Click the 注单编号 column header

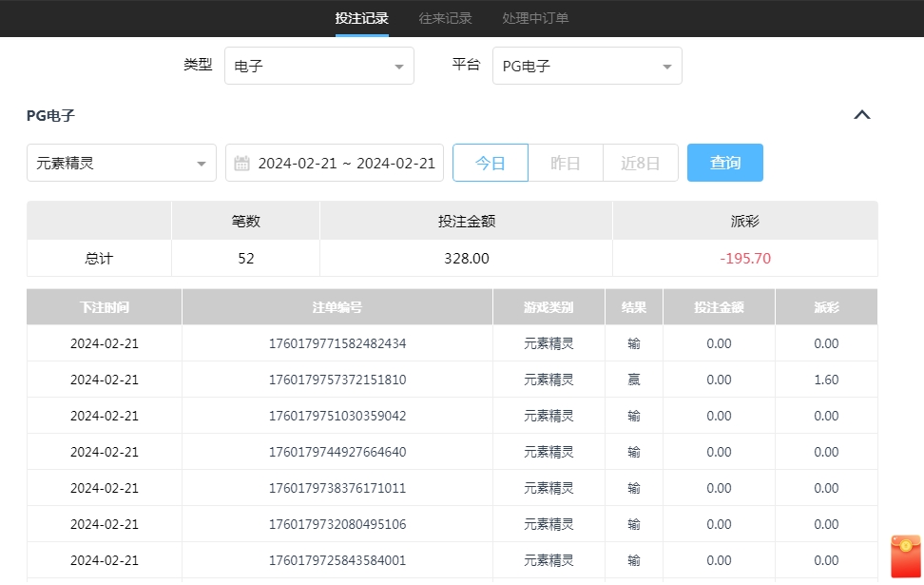(337, 307)
